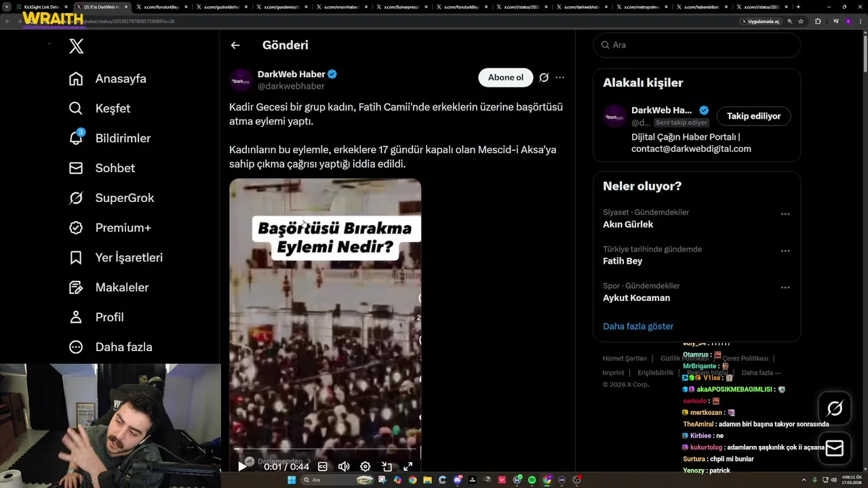
Task: Play the video
Action: coord(242,466)
